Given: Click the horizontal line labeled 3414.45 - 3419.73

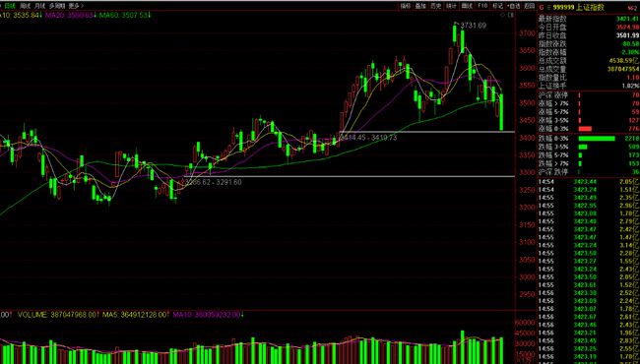Looking at the screenshot, I should [427, 132].
